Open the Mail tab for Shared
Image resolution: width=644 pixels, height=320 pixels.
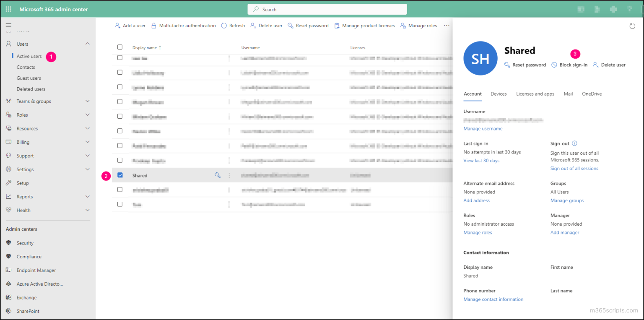(x=568, y=94)
